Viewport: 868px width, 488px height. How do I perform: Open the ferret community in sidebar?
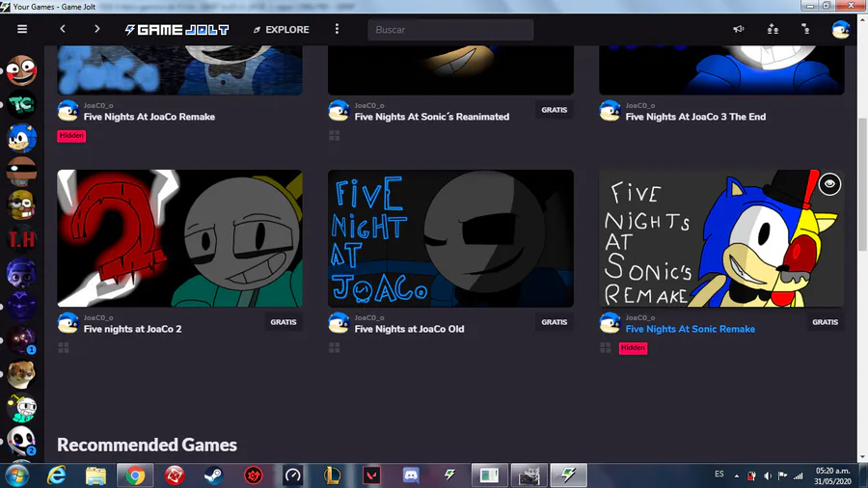tap(21, 374)
